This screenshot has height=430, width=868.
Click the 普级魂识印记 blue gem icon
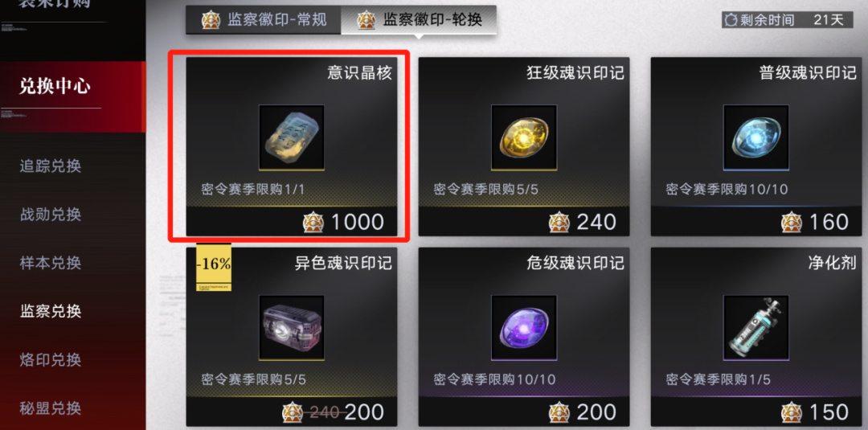(x=756, y=137)
